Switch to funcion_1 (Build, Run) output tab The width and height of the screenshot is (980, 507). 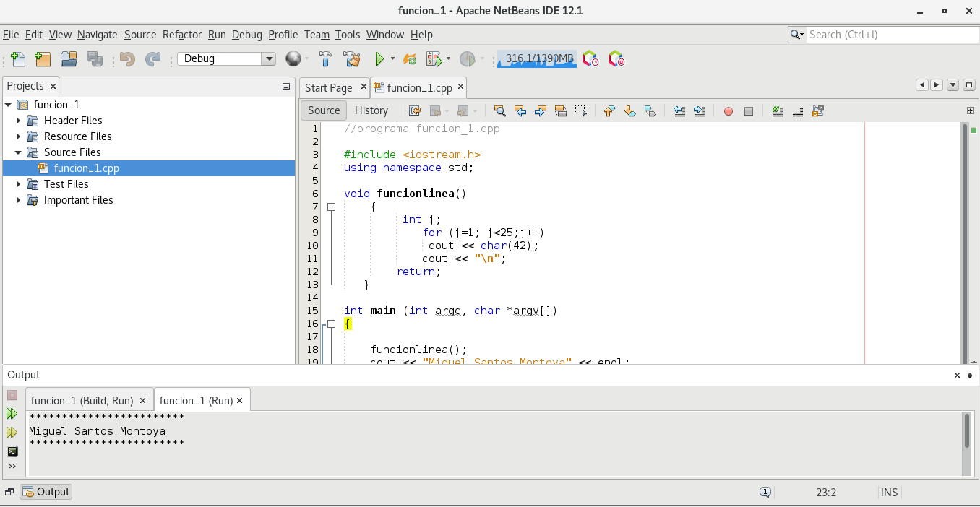pos(82,401)
